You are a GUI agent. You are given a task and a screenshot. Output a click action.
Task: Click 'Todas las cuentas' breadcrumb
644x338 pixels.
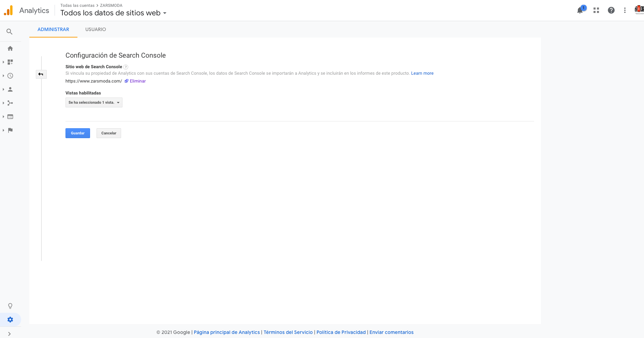click(x=77, y=5)
